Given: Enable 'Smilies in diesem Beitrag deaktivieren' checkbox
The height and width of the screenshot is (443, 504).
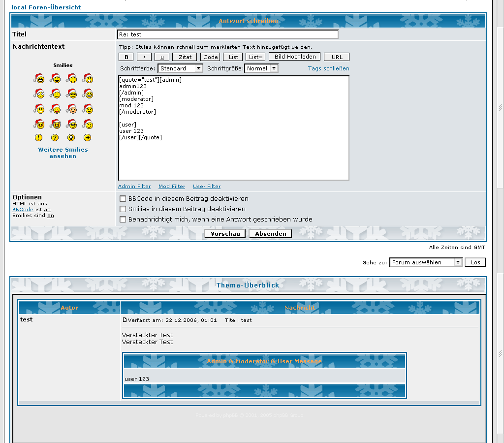Looking at the screenshot, I should 123,209.
